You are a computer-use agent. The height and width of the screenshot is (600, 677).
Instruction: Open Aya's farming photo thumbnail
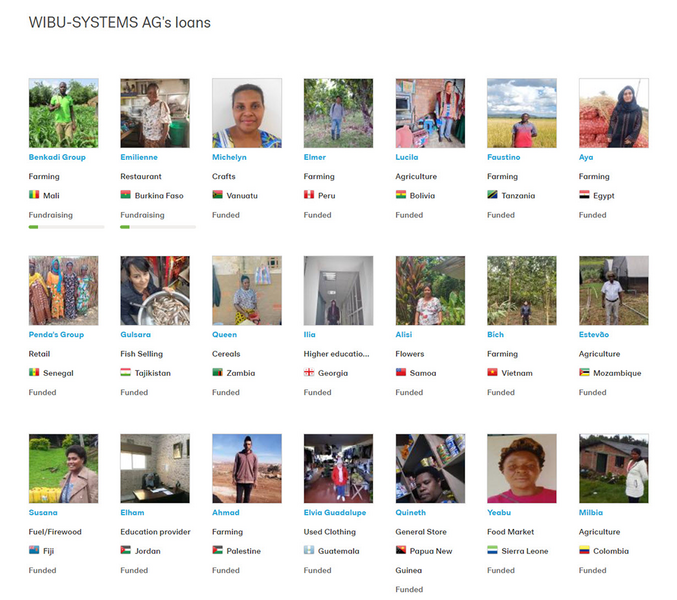(x=614, y=113)
